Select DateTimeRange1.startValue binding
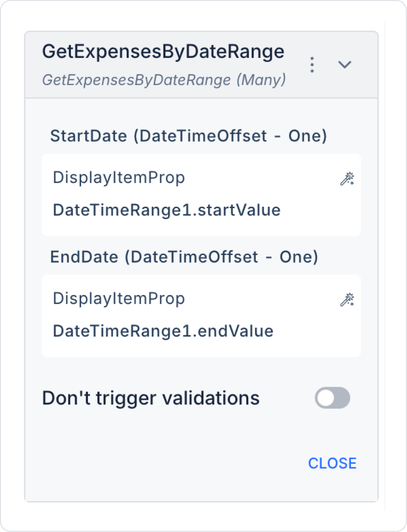Screen dimensions: 407x532 pyautogui.click(x=167, y=210)
